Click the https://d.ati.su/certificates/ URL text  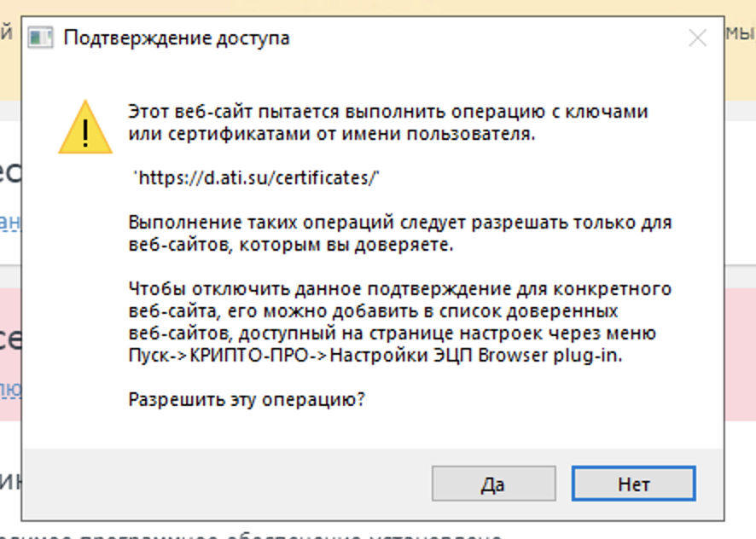[256, 178]
